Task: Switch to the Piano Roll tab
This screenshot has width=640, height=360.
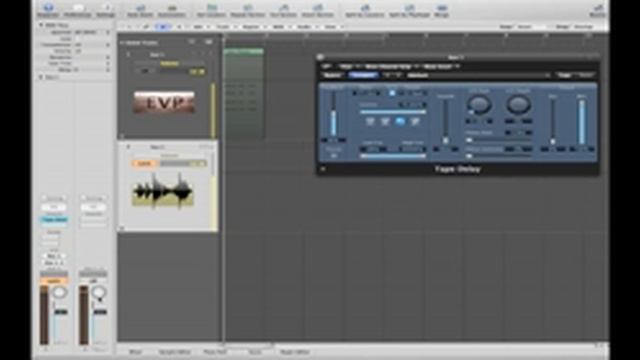Action: pos(215,352)
